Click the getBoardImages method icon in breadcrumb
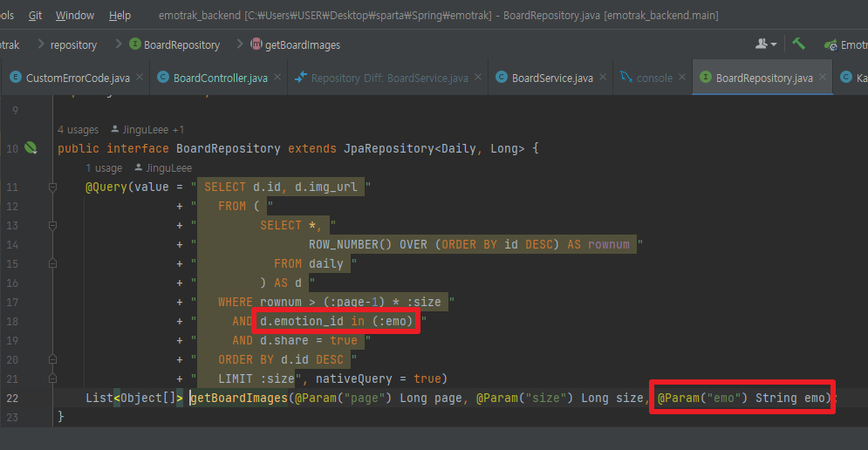This screenshot has height=450, width=868. point(256,44)
